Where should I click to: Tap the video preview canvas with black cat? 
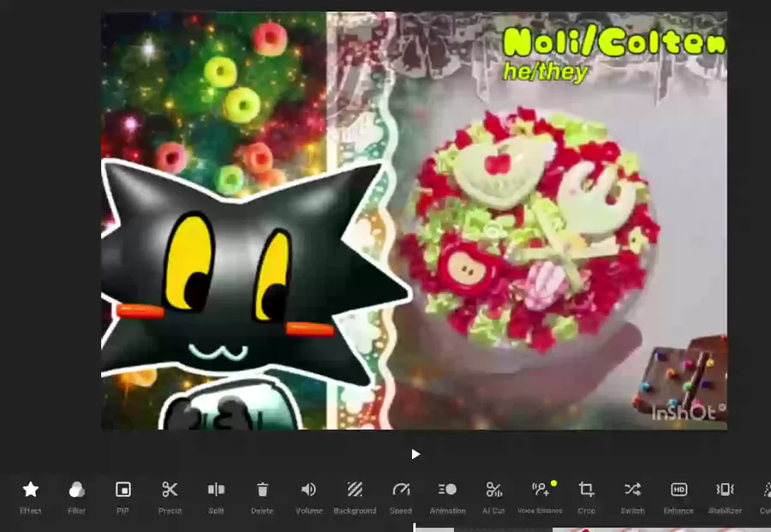click(414, 221)
